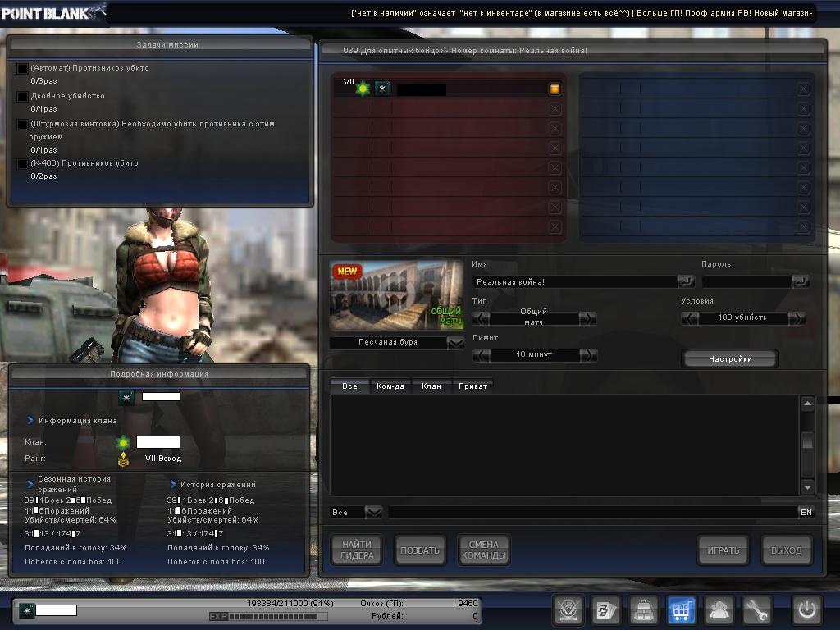The height and width of the screenshot is (630, 840).
Task: Expand the 'Песчаная буря' map dropdown
Action: pos(455,343)
